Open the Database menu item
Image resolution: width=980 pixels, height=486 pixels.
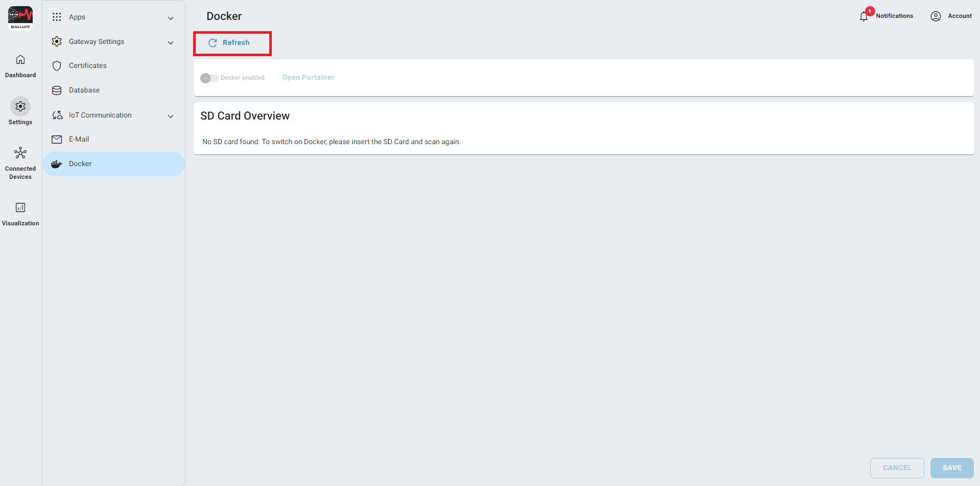click(x=84, y=90)
